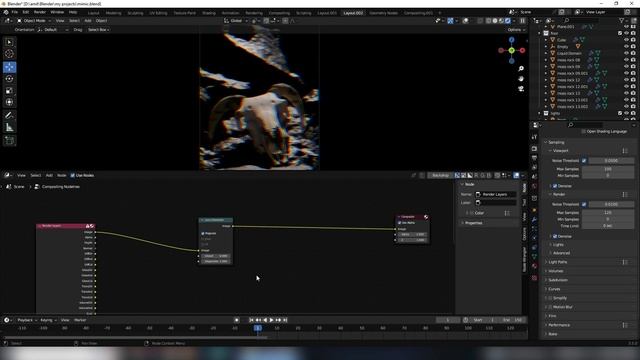
Task: Pick the Measure ruler tool
Action: click(x=9, y=127)
